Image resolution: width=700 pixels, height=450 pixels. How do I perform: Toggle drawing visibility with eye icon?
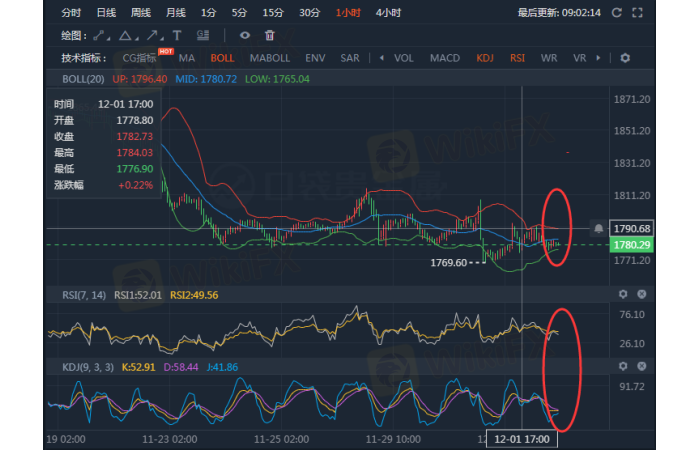click(244, 35)
